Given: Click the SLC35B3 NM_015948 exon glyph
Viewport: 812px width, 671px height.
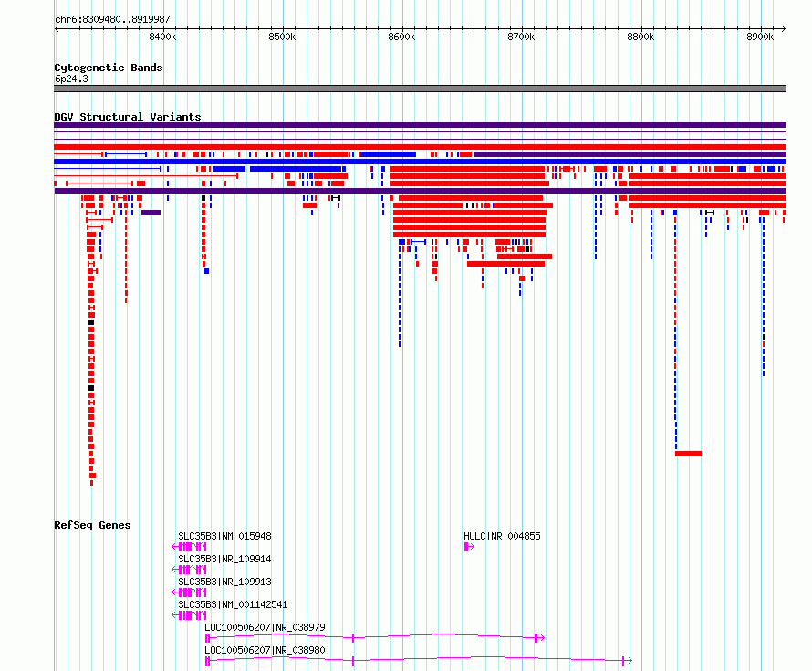Looking at the screenshot, I should [189, 547].
